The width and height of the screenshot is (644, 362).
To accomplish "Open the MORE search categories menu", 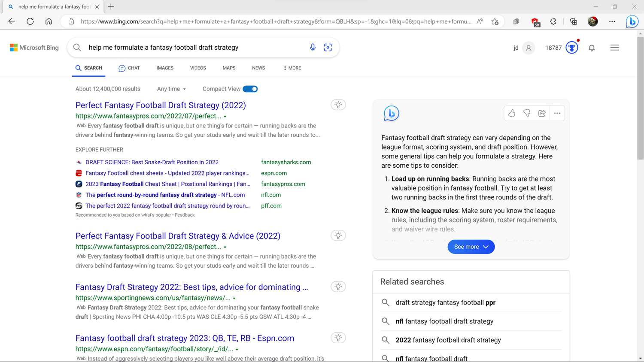I will tap(292, 68).
